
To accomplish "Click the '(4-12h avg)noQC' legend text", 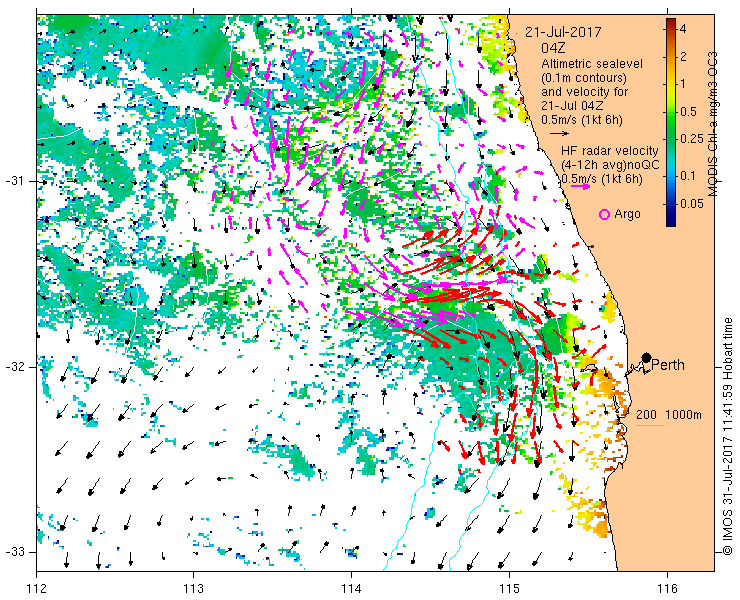I will coord(610,165).
